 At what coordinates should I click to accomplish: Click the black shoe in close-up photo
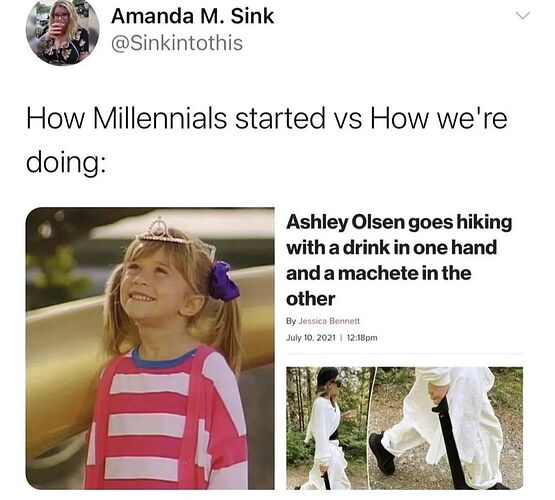tap(382, 453)
